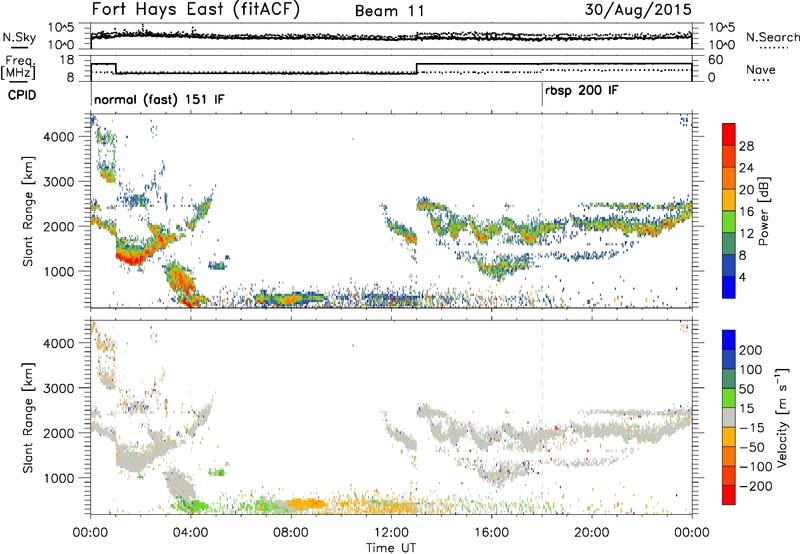This screenshot has height=554, width=800.
Task: Click the orange velocity band near 08:30
Action: coord(306,504)
